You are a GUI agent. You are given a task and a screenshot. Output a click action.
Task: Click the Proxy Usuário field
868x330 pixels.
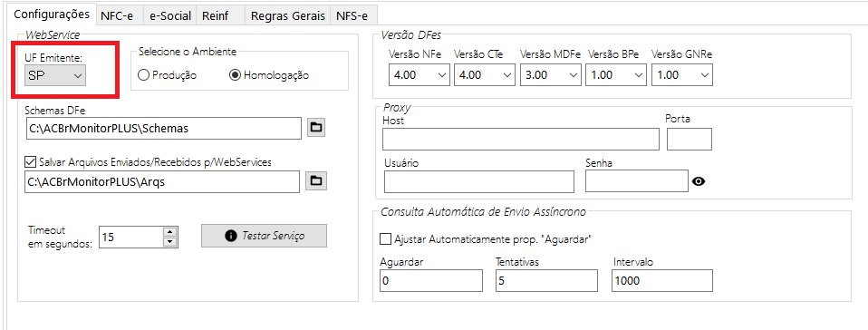point(478,181)
